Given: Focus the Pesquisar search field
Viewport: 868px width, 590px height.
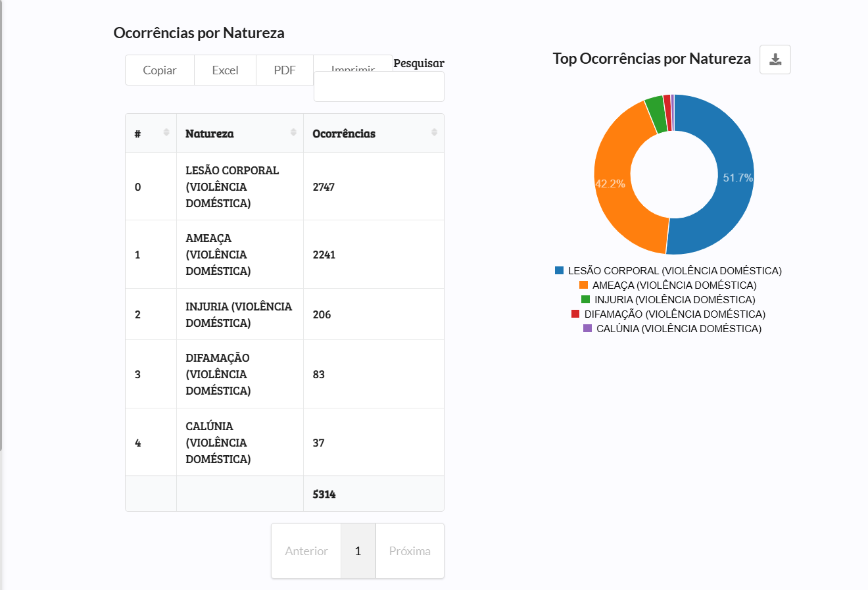Looking at the screenshot, I should (379, 87).
